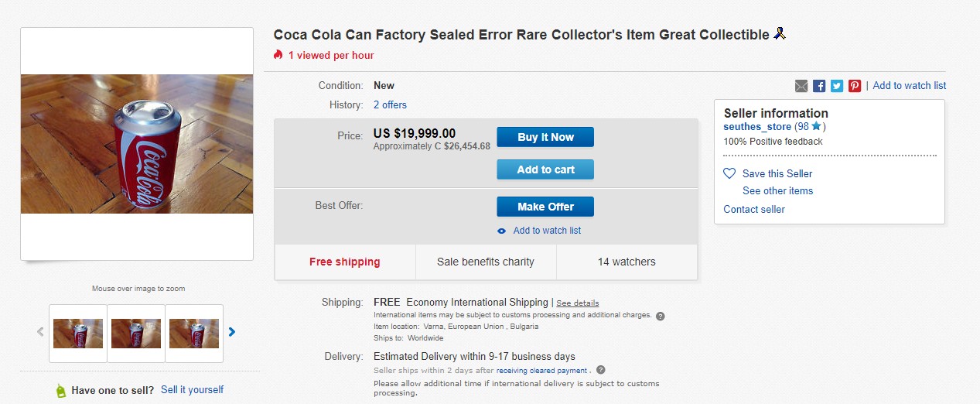
Task: Open seuthes_store seller profile
Action: tap(757, 126)
